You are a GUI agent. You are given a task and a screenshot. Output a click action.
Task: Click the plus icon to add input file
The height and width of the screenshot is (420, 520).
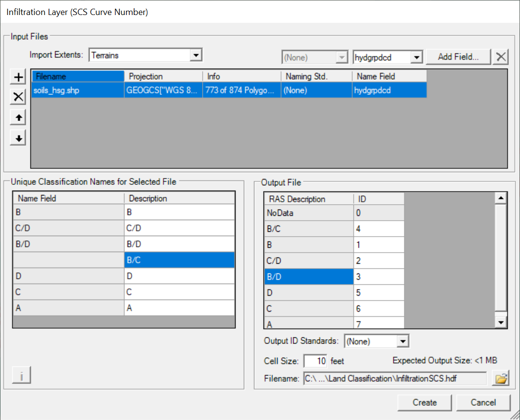pyautogui.click(x=18, y=77)
